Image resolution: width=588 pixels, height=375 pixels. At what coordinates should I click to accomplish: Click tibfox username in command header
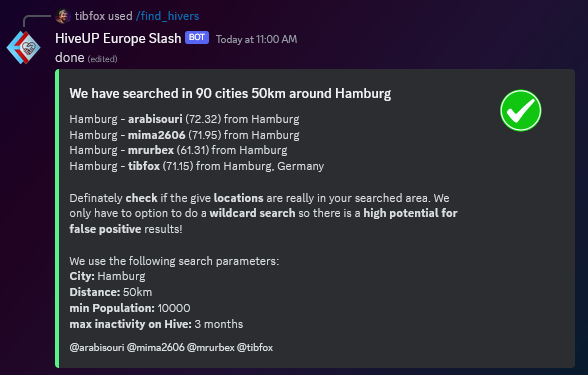pos(89,16)
